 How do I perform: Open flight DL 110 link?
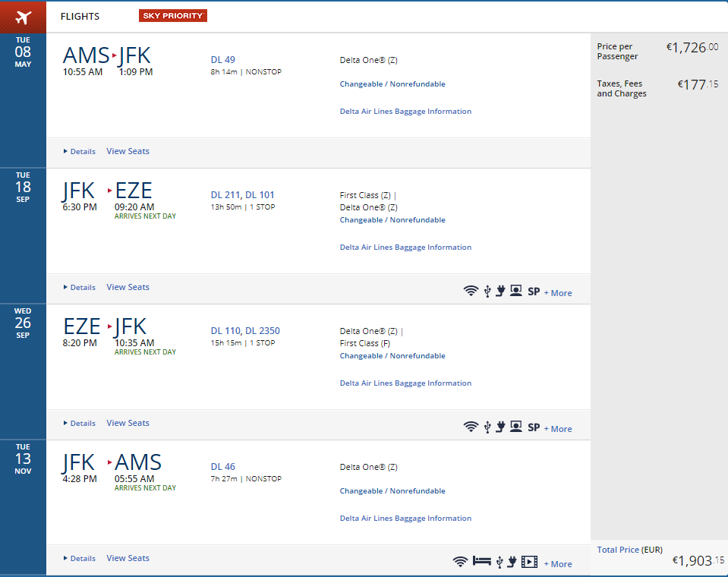coord(225,331)
